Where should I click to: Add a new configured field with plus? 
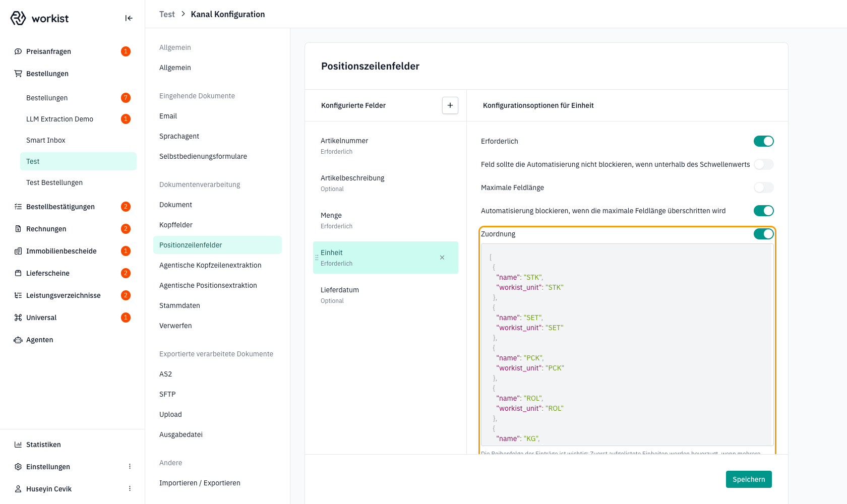[x=450, y=105]
